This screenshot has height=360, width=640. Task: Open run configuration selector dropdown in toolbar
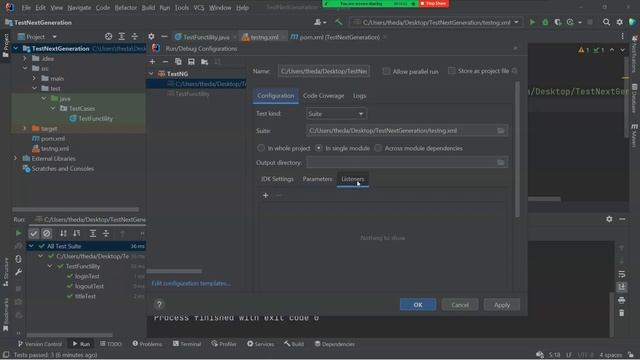point(436,22)
